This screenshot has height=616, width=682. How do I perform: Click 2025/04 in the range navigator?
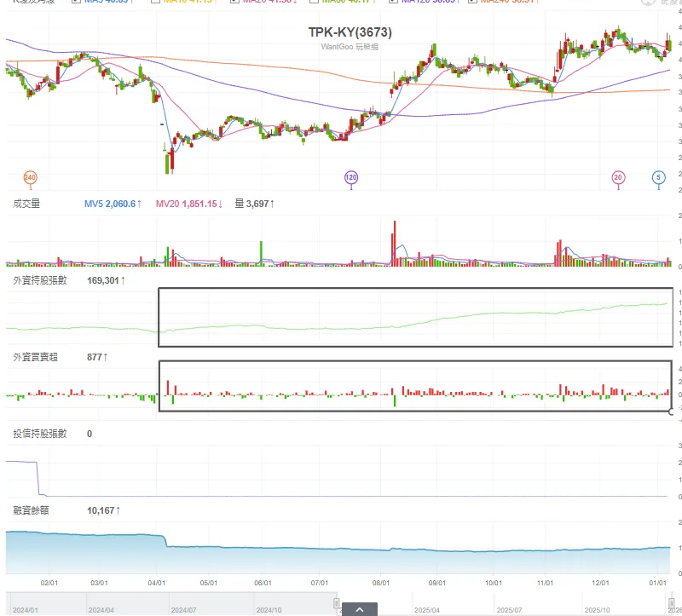pos(427,610)
